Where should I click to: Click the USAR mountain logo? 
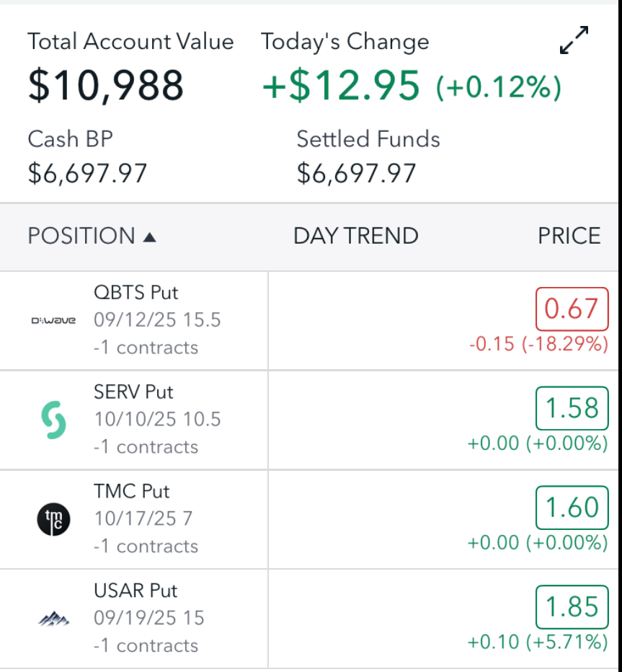(x=53, y=618)
